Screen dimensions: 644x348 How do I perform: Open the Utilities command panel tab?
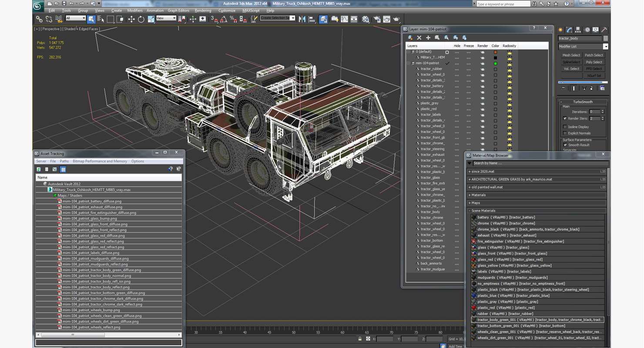604,30
